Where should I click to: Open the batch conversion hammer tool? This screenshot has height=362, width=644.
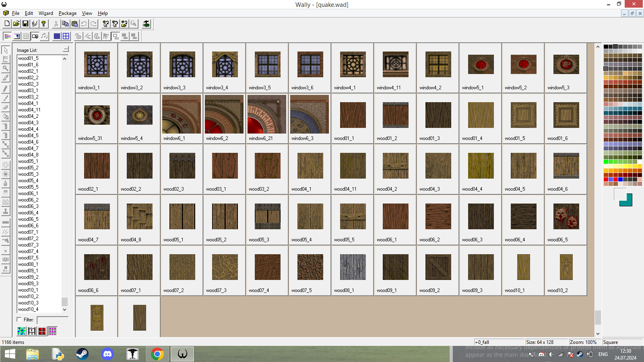146,23
